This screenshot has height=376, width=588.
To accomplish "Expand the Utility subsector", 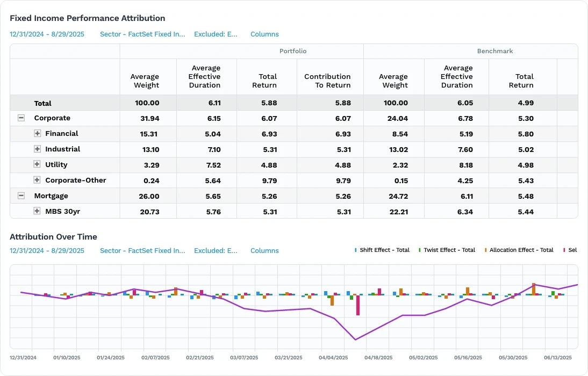I will [x=37, y=164].
